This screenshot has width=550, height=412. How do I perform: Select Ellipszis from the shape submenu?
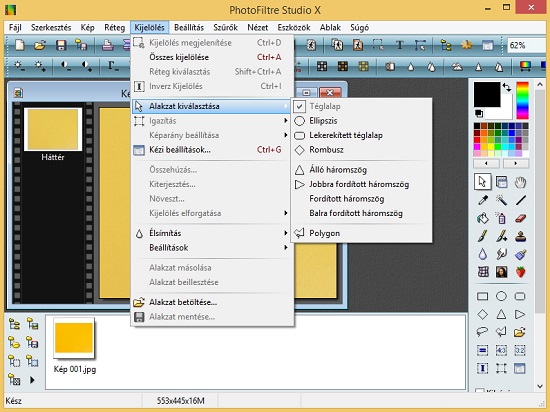362,121
